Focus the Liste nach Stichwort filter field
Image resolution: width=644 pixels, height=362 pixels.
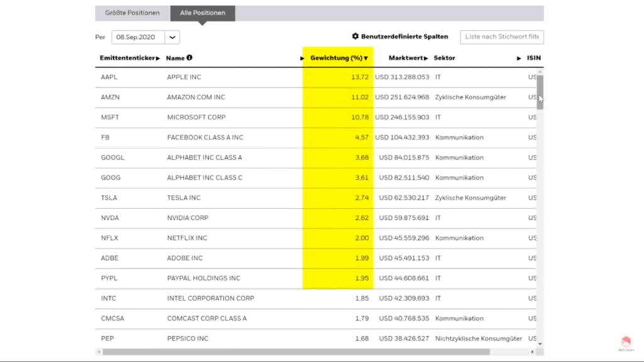(x=501, y=37)
